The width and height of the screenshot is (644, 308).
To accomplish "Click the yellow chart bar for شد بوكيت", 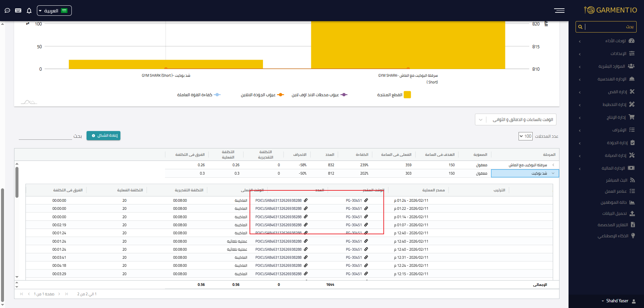I will pyautogui.click(x=166, y=64).
